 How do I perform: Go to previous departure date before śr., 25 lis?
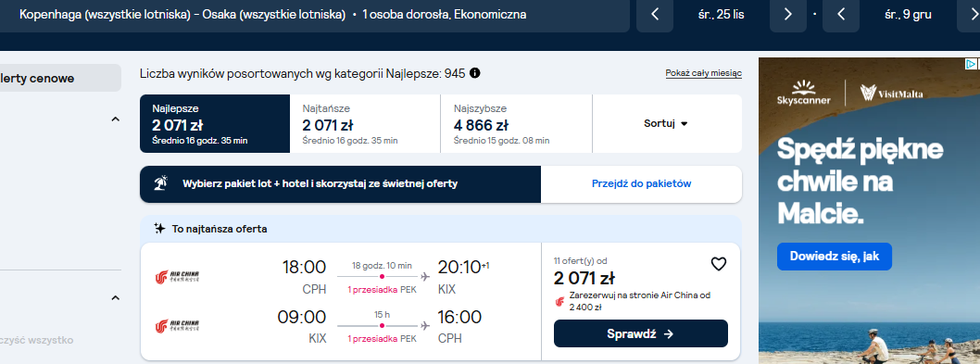pyautogui.click(x=655, y=15)
